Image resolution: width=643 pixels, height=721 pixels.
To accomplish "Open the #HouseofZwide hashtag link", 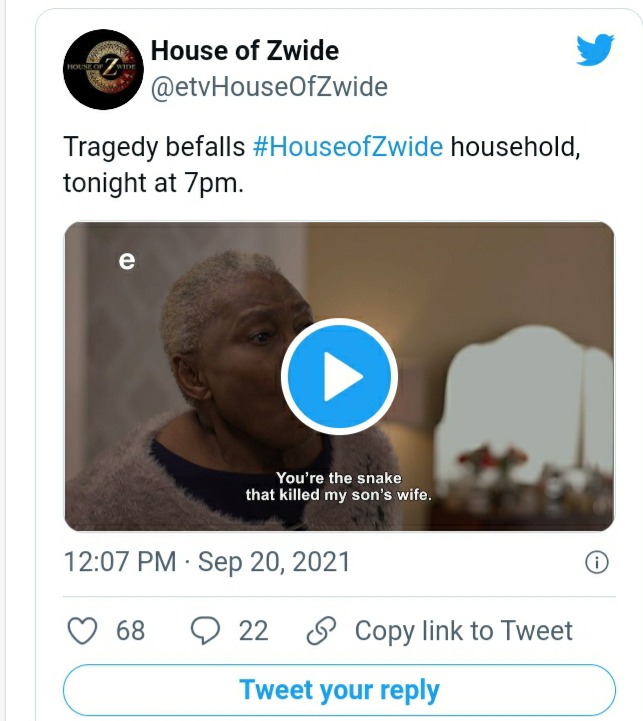I will coord(348,147).
